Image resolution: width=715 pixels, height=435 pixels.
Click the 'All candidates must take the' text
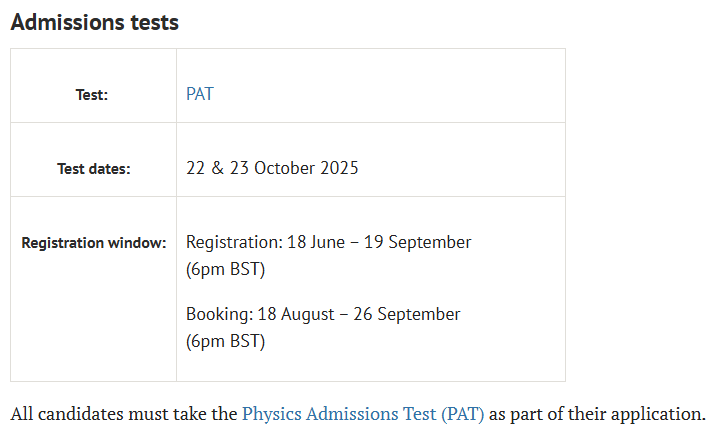[x=125, y=413]
